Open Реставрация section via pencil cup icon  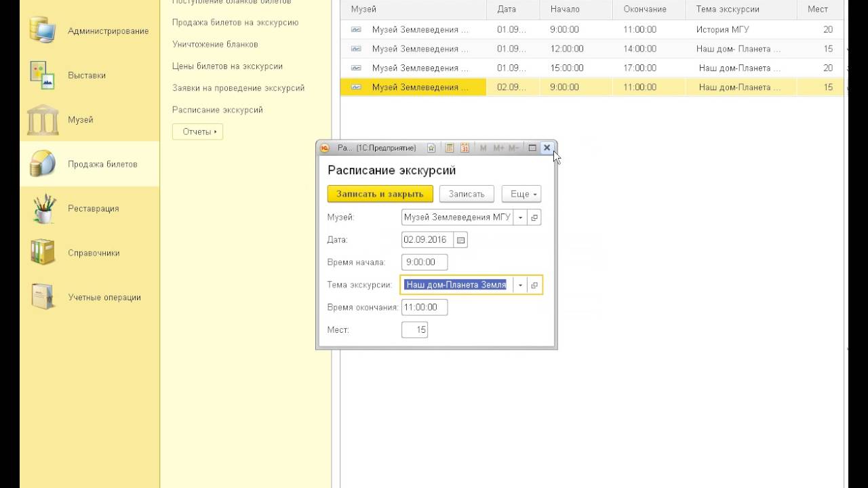pyautogui.click(x=43, y=209)
